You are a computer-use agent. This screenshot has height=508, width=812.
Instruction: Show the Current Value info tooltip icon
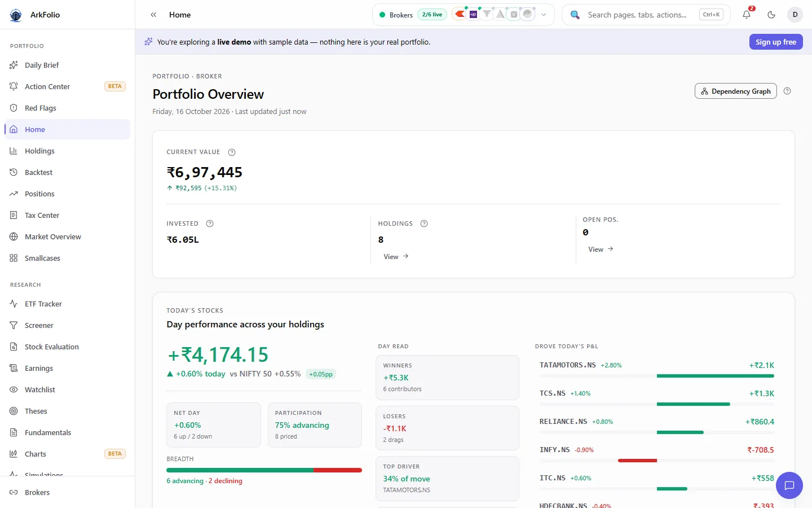[232, 152]
